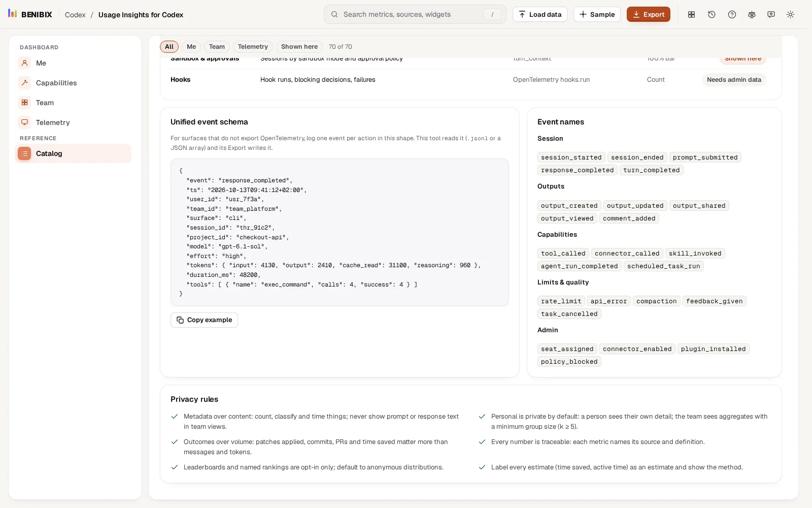Click the scheduled_task_run event tag
This screenshot has width=812, height=508.
point(664,266)
